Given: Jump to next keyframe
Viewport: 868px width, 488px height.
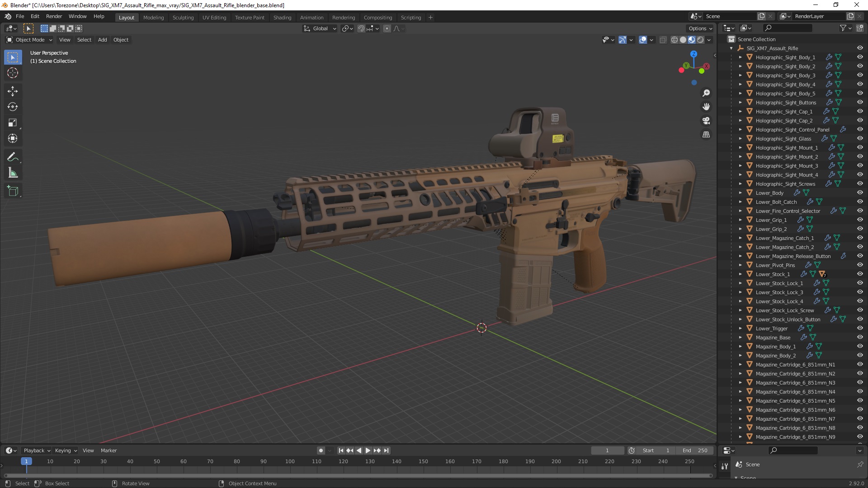Looking at the screenshot, I should pos(377,450).
